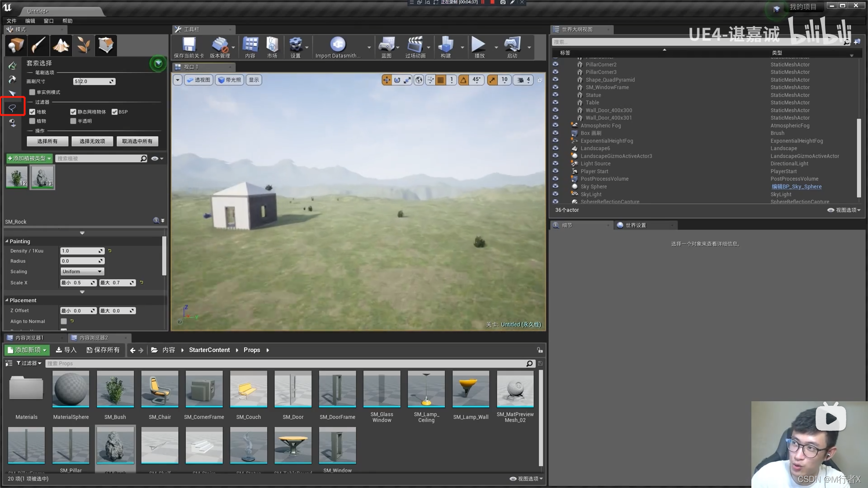868x488 pixels.
Task: Select the Geometry Editing mode icon
Action: coord(106,45)
